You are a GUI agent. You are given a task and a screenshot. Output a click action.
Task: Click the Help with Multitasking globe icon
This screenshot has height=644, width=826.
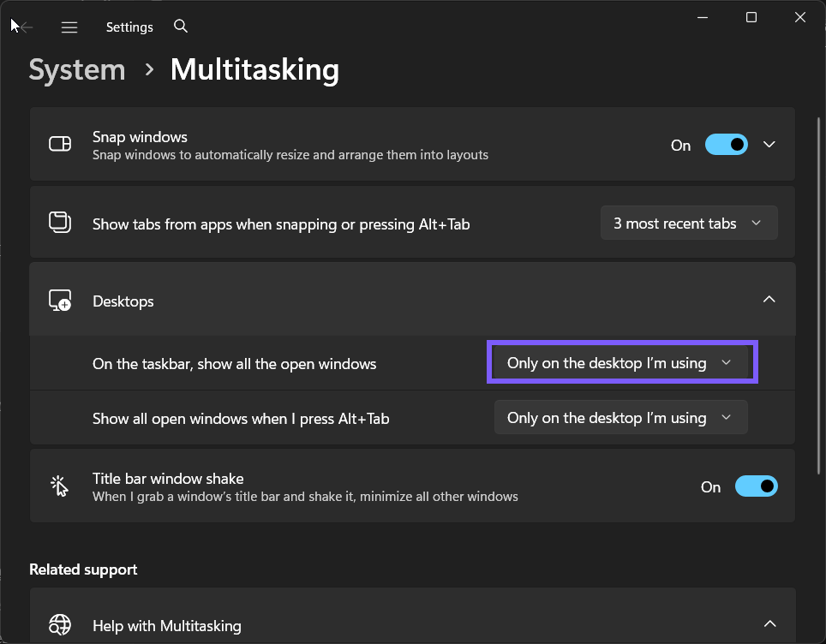[60, 625]
